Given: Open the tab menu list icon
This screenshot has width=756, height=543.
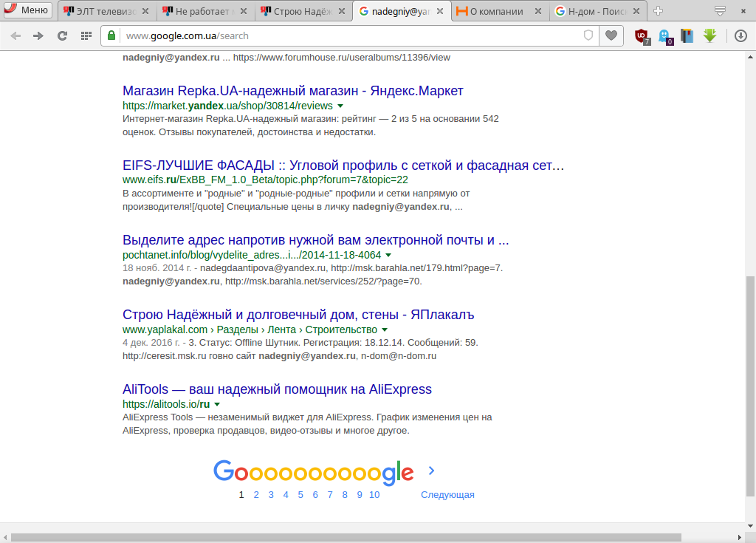Looking at the screenshot, I should (x=720, y=10).
